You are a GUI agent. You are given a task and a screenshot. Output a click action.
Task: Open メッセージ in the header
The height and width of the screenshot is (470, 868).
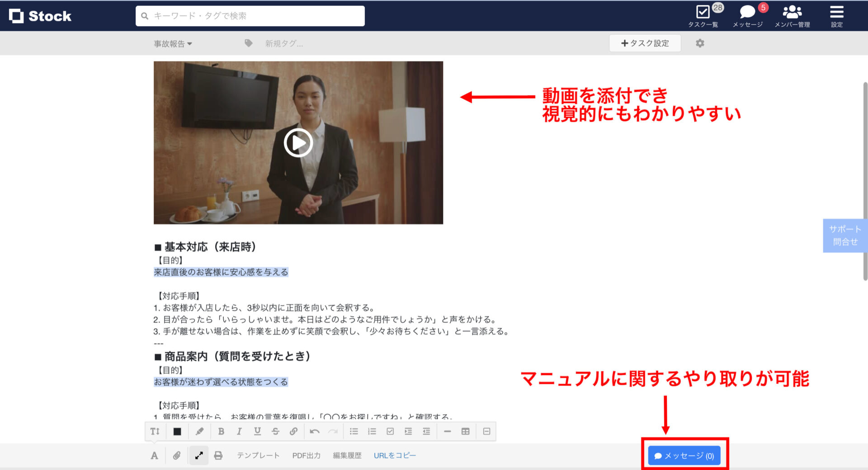(748, 16)
